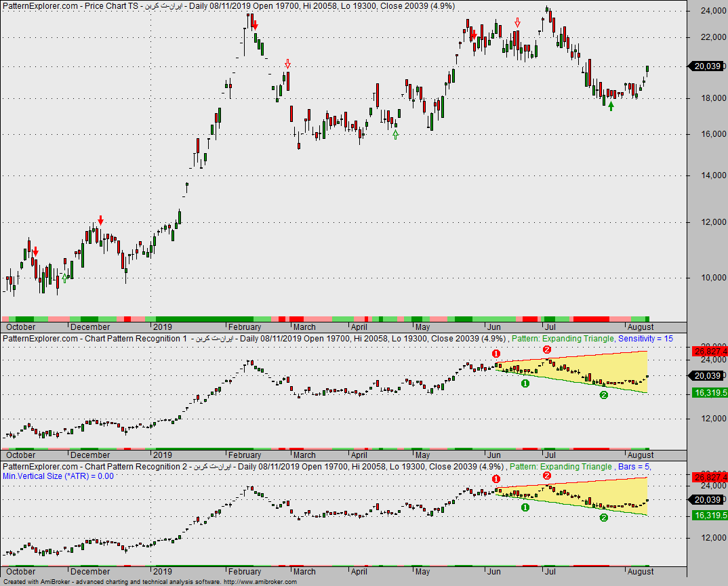Image resolution: width=728 pixels, height=586 pixels.
Task: Click green 16,319.5 label in Pattern Recognition 1
Action: 710,392
